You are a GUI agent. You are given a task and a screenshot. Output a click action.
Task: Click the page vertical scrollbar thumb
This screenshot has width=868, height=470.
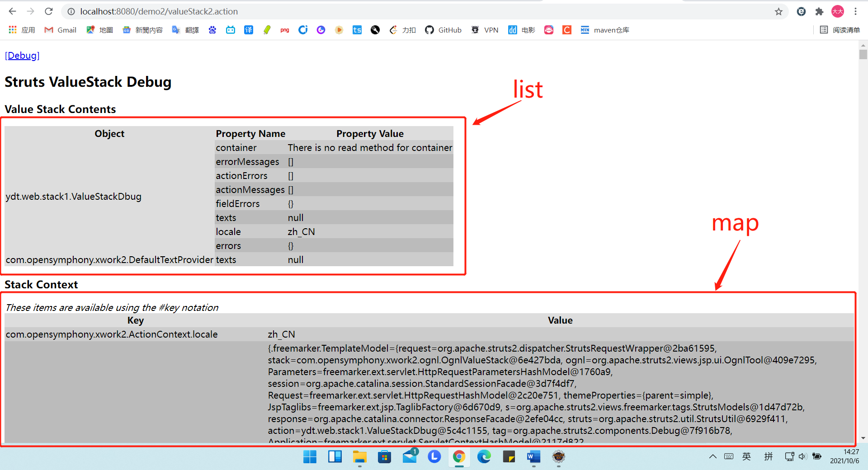tap(863, 54)
